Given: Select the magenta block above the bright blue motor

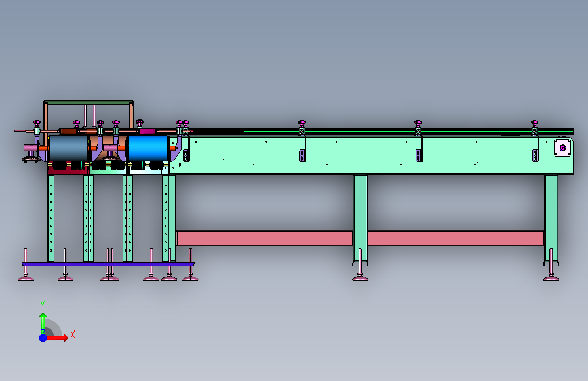Looking at the screenshot, I should [148, 132].
